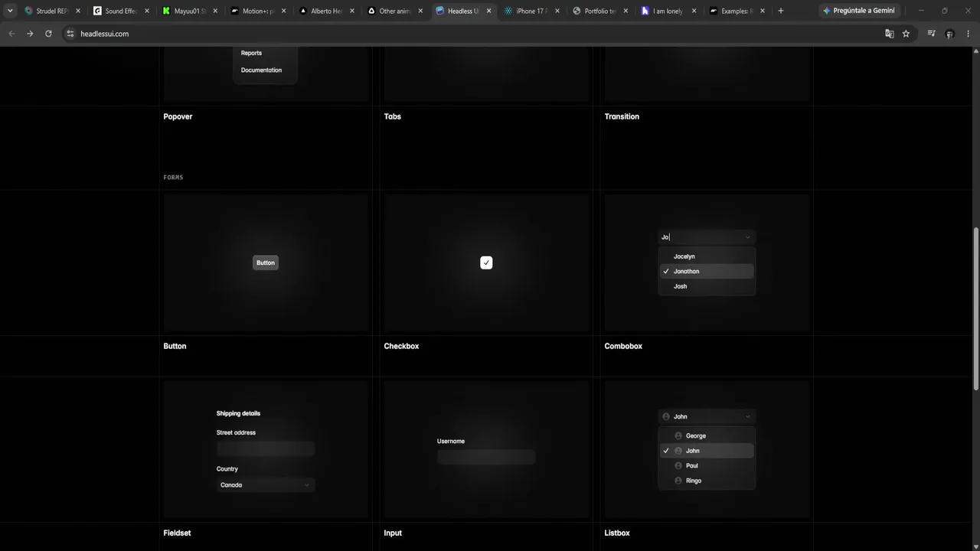The height and width of the screenshot is (551, 980).
Task: Select Jocelyn in the combobox list
Action: (x=707, y=256)
